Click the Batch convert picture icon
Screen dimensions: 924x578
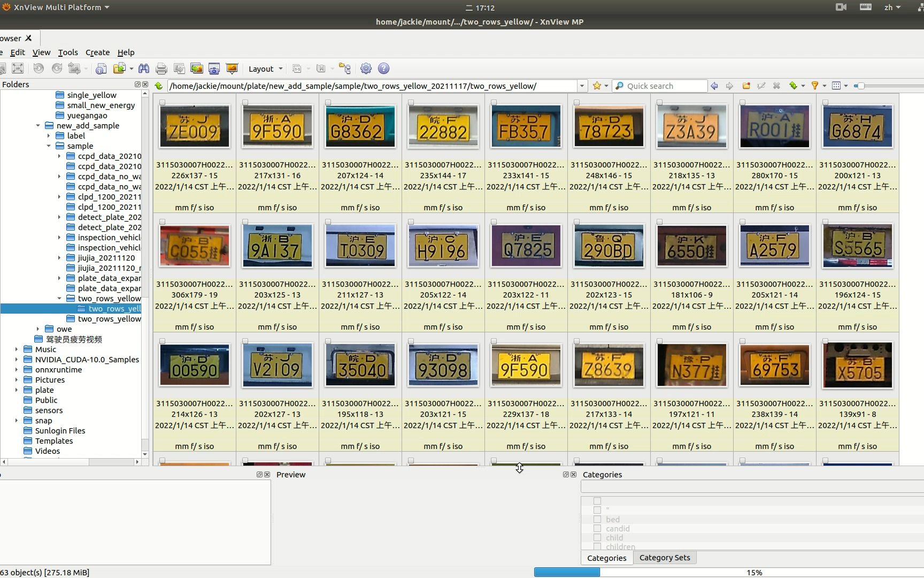197,69
